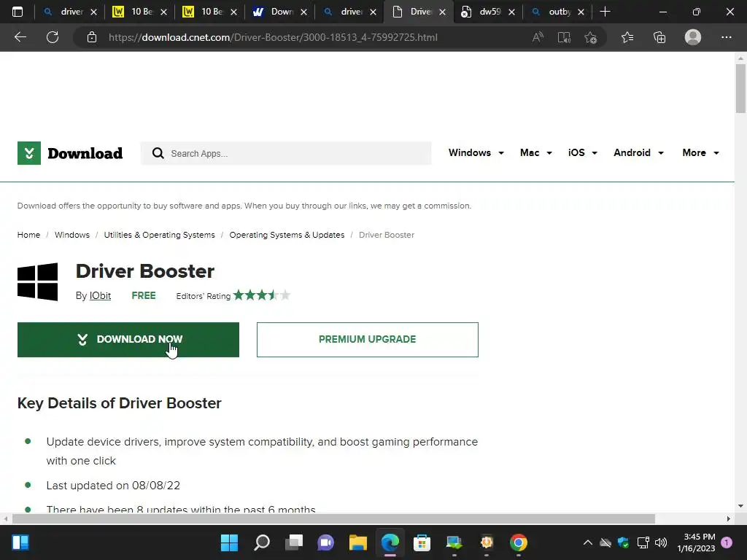747x560 pixels.
Task: Open the Collections icon in the toolbar
Action: (659, 37)
